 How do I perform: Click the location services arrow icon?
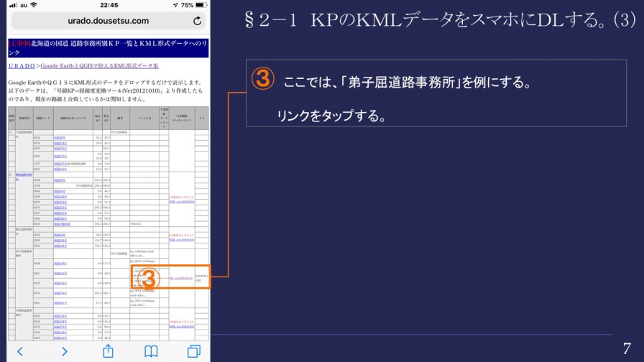coord(172,5)
